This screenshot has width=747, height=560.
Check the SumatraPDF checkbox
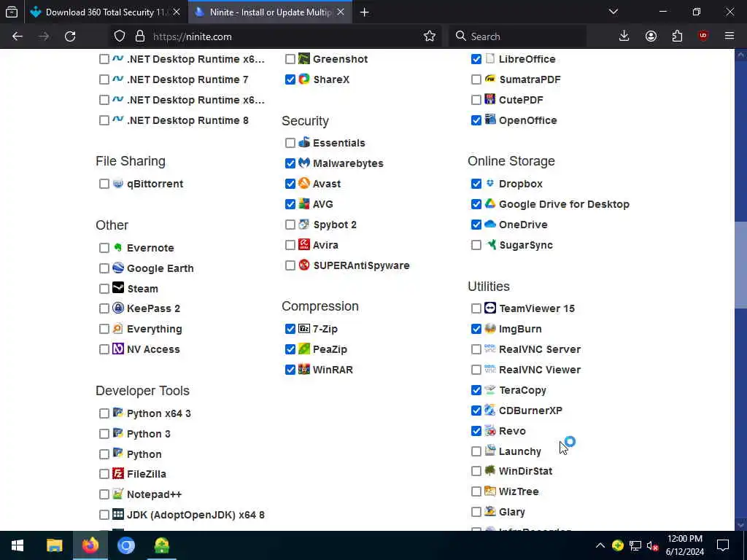click(x=476, y=79)
